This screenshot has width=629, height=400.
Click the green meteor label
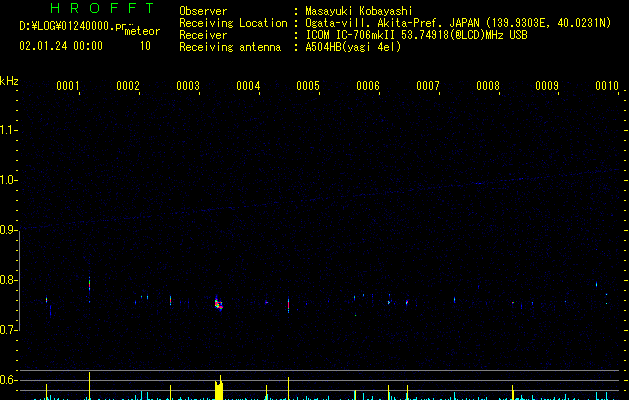(142, 31)
